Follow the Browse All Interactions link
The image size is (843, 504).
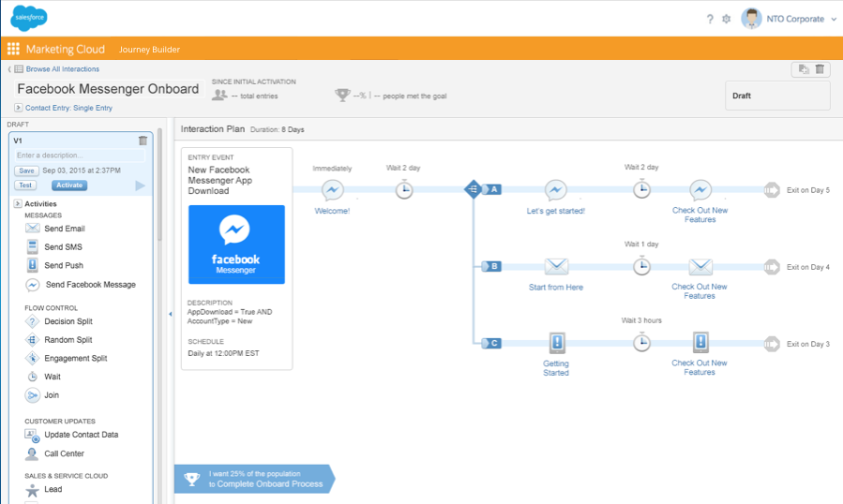point(62,69)
